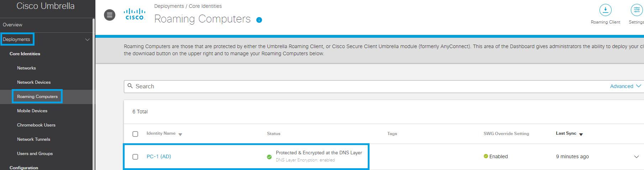Open the hamburger menu icon

click(110, 15)
